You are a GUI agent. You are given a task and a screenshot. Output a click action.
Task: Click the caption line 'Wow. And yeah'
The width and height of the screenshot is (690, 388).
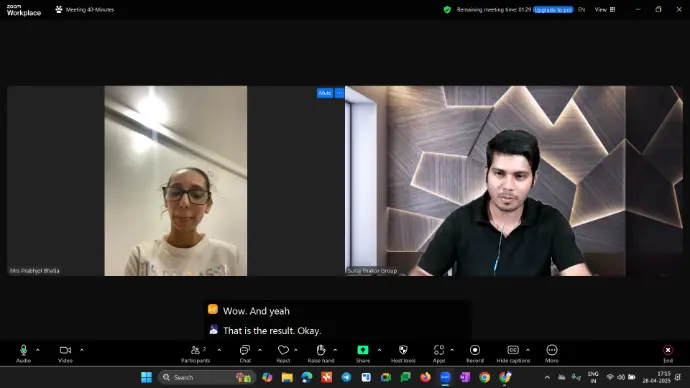[x=256, y=311]
